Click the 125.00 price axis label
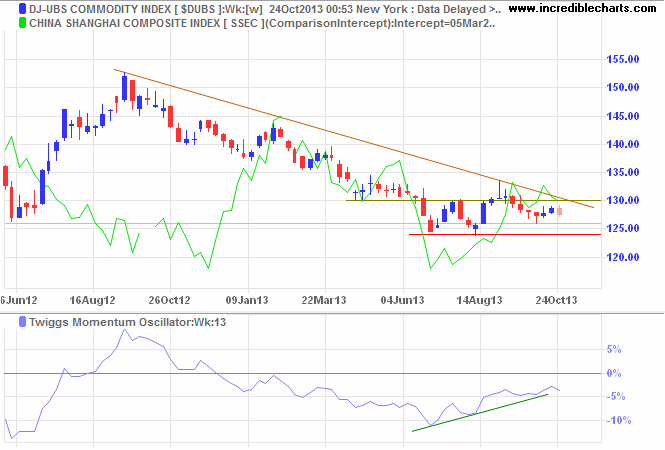665x450 pixels. click(623, 229)
